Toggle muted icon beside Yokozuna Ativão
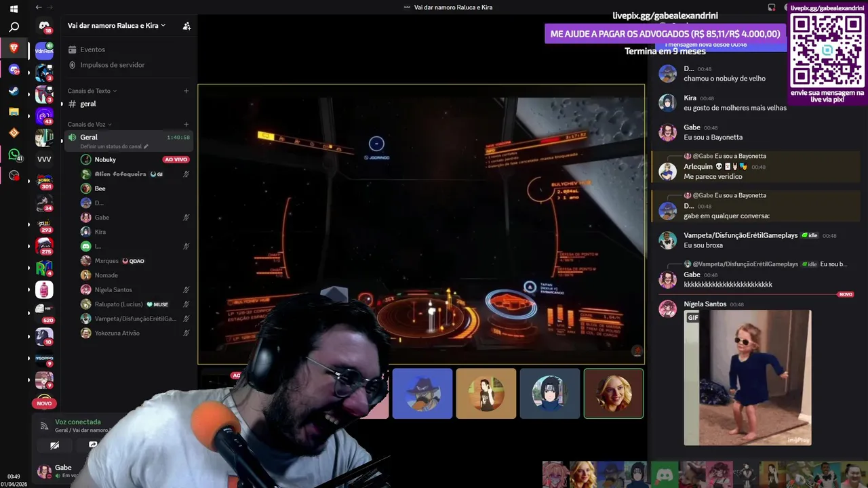 pos(186,333)
